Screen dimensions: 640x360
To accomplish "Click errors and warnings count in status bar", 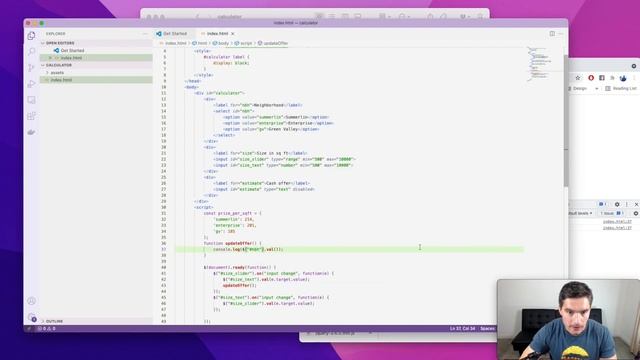I will 47,329.
